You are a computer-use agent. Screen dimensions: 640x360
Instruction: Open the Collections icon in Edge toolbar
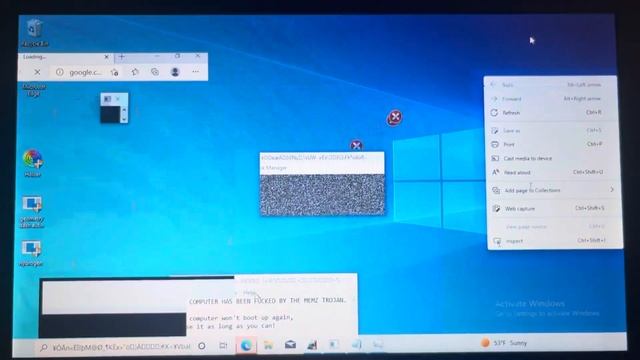tap(155, 72)
